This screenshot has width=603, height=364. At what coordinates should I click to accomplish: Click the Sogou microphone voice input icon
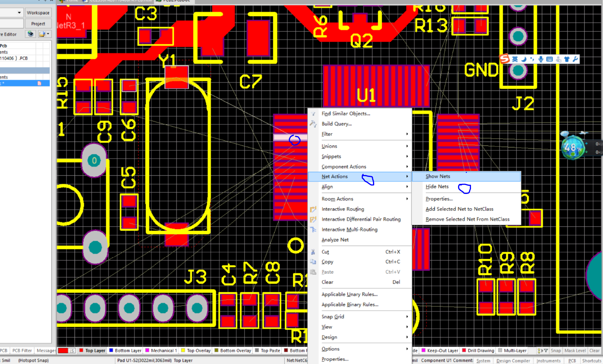pyautogui.click(x=541, y=59)
